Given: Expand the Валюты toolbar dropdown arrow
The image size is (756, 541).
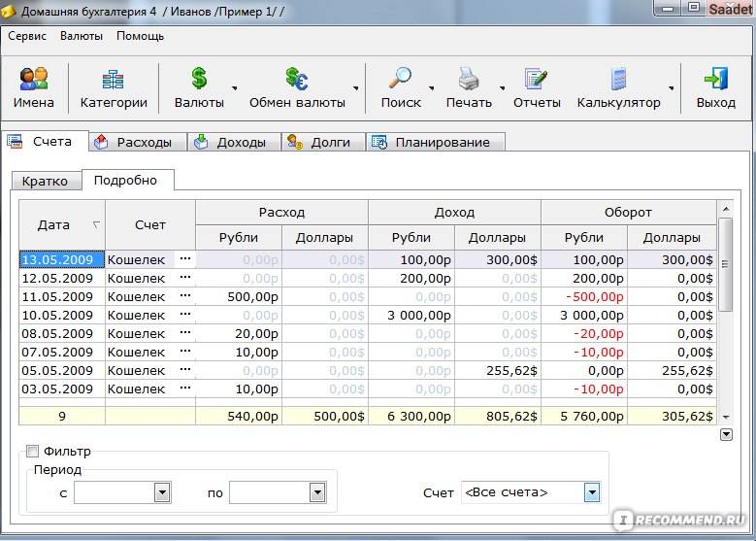Looking at the screenshot, I should pyautogui.click(x=234, y=88).
